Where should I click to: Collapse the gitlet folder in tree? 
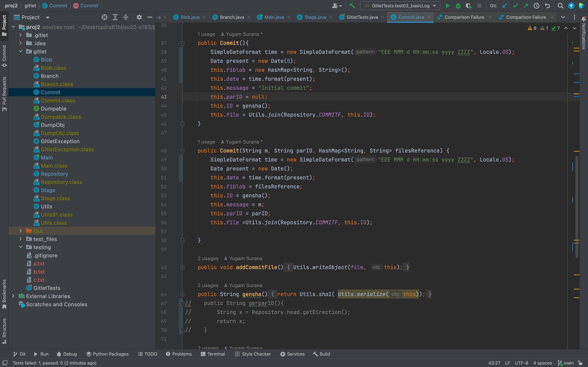(21, 51)
